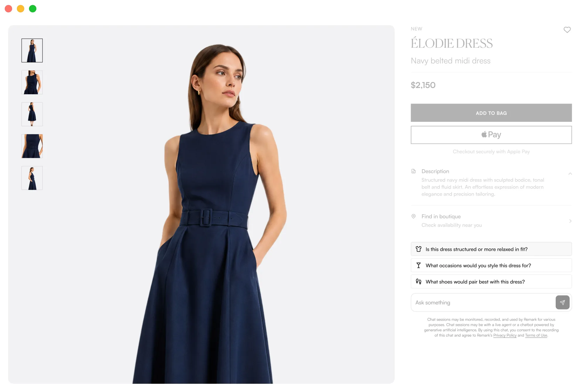The width and height of the screenshot is (580, 392).
Task: Select the fourth belt detail thumbnail
Action: point(32,146)
